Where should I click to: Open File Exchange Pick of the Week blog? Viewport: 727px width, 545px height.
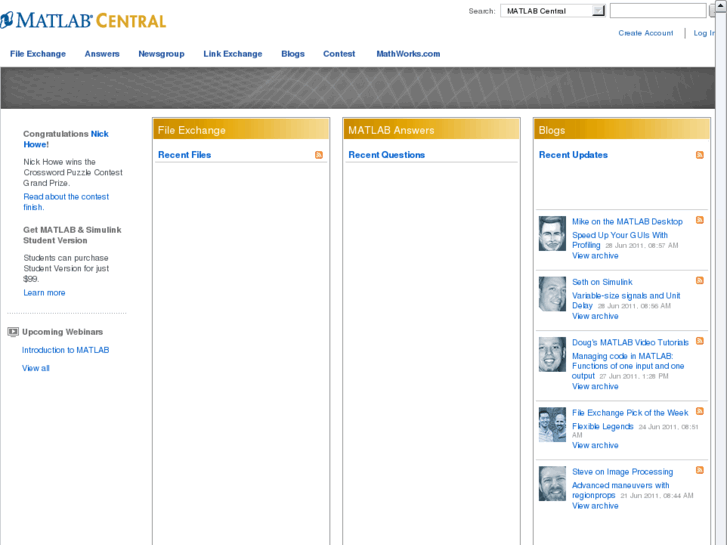630,413
